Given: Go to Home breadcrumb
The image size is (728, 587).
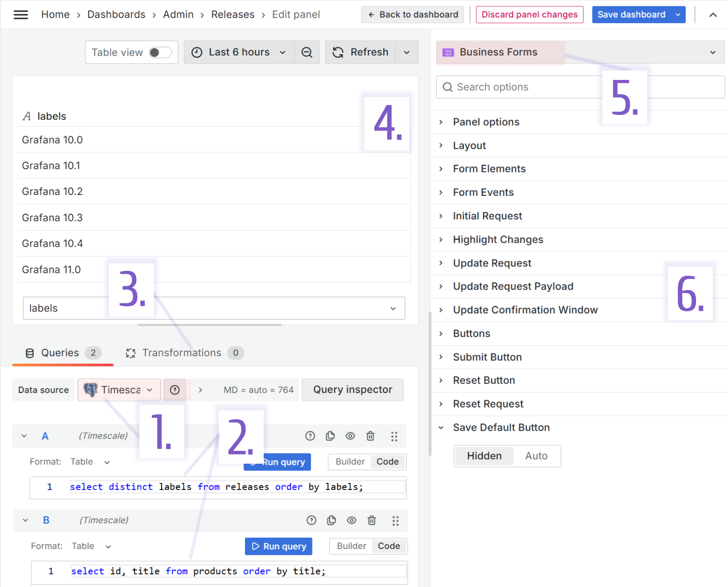Looking at the screenshot, I should click(55, 15).
